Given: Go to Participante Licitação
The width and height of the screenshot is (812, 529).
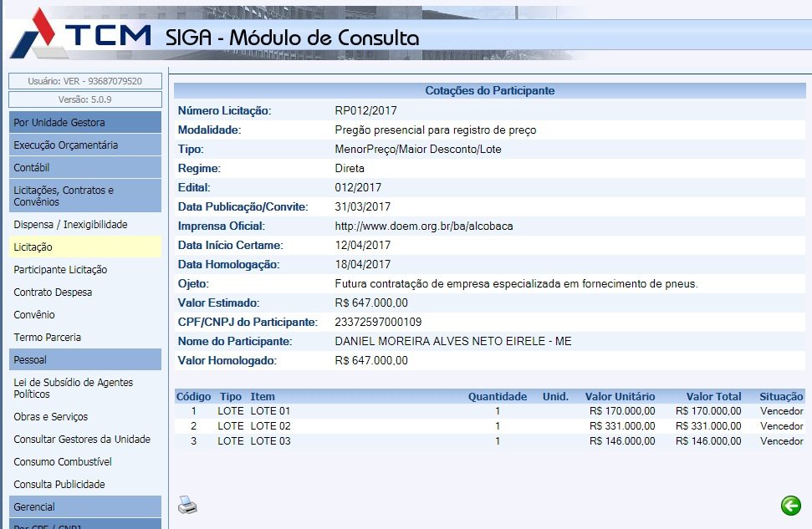Looking at the screenshot, I should coord(60,270).
